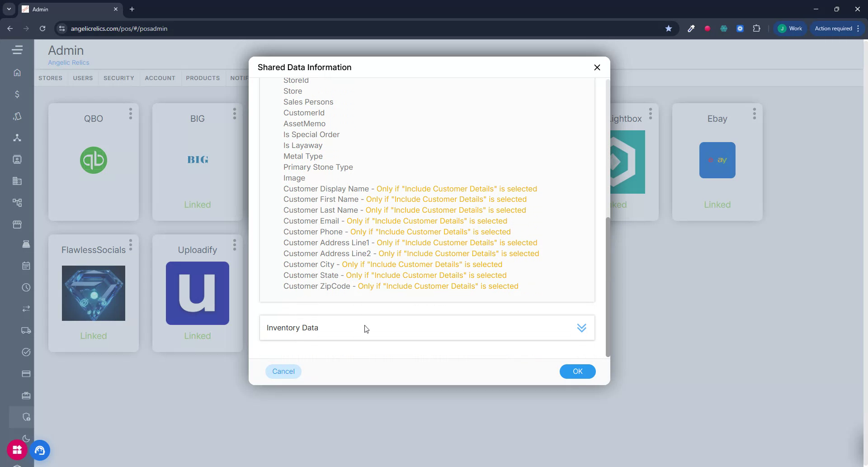
Task: Bookmark page with the star icon
Action: [668, 29]
